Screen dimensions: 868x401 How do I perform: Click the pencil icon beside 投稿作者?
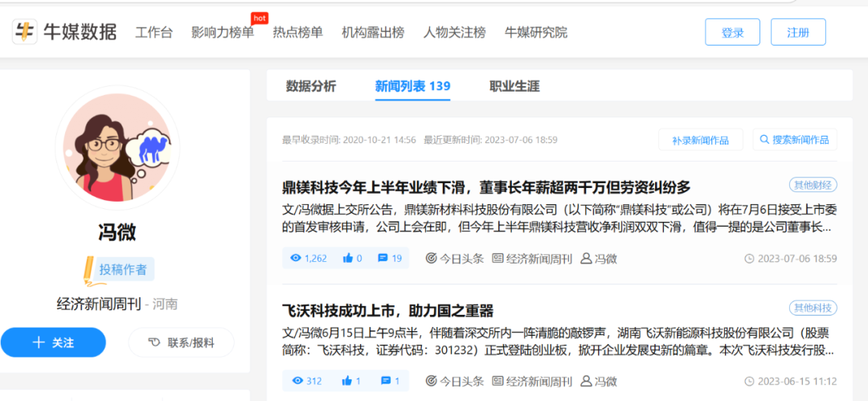pyautogui.click(x=88, y=271)
